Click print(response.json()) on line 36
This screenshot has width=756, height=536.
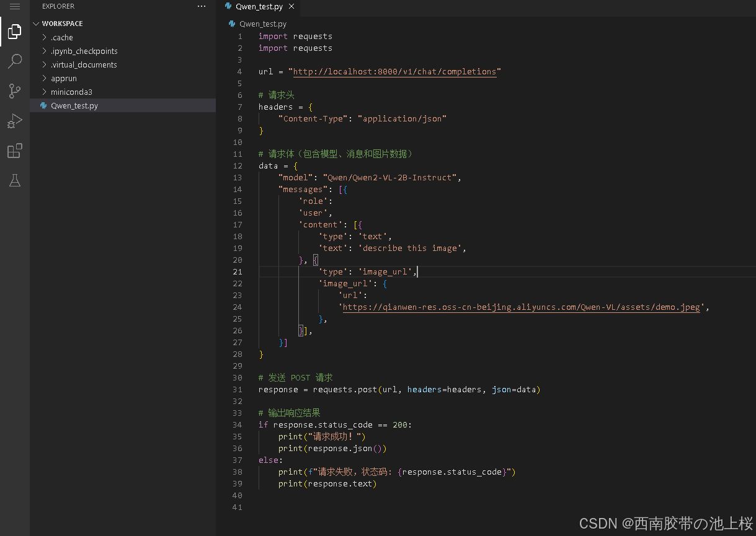(x=332, y=449)
